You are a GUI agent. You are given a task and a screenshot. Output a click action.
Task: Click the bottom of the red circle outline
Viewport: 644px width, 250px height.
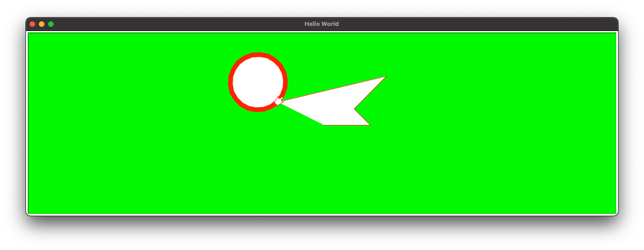coord(258,110)
